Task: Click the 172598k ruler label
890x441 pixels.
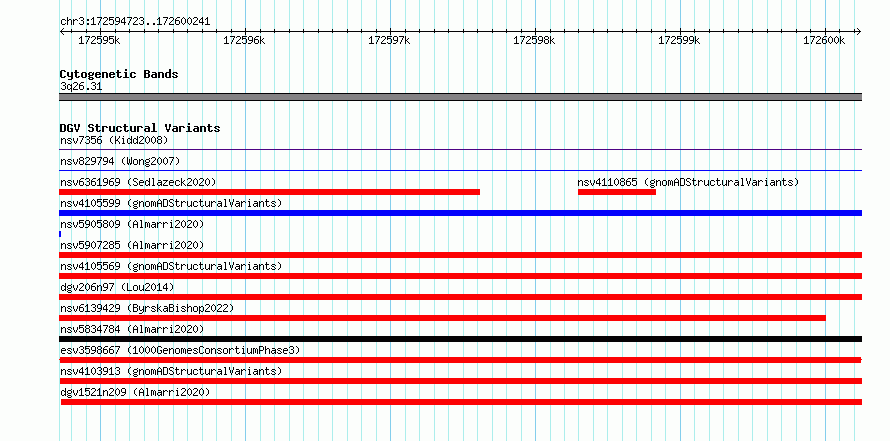Action: click(x=534, y=40)
